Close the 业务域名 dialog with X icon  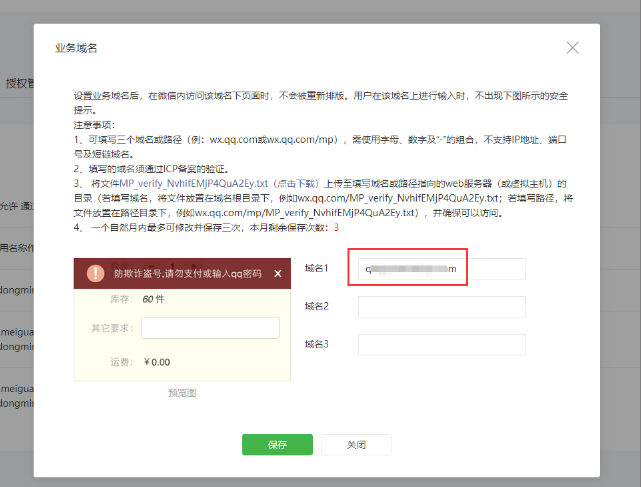click(573, 48)
